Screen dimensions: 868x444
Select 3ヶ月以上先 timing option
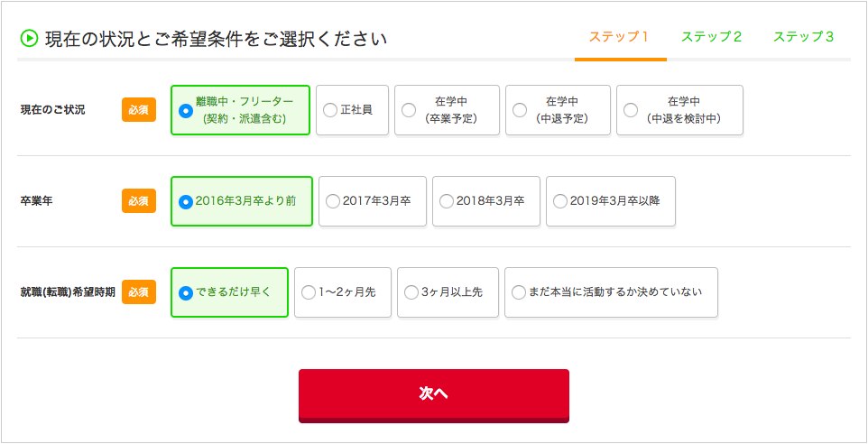(x=448, y=292)
